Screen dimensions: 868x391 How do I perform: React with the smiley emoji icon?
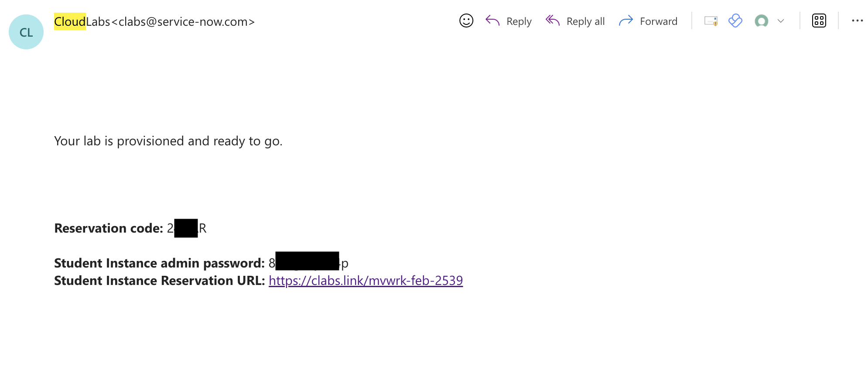pos(466,21)
